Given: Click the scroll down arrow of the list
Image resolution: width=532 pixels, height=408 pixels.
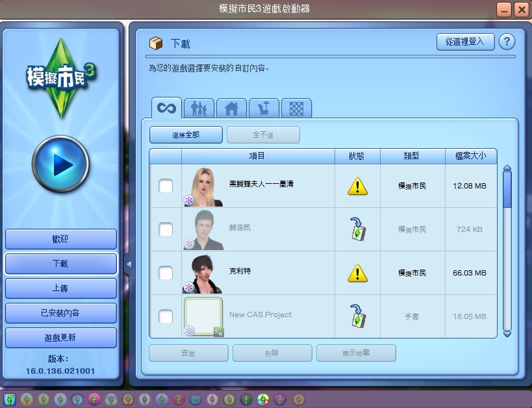Looking at the screenshot, I should 507,335.
